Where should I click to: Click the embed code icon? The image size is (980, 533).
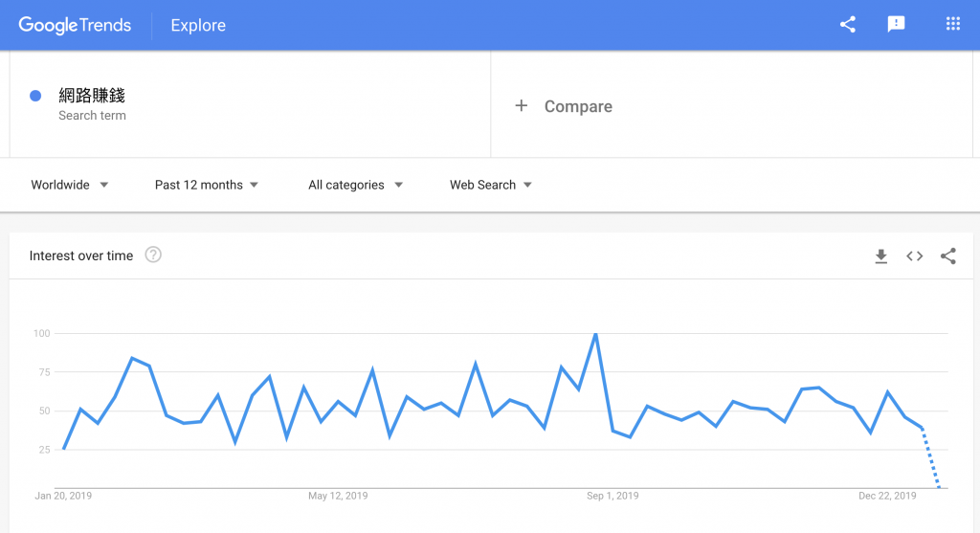915,256
